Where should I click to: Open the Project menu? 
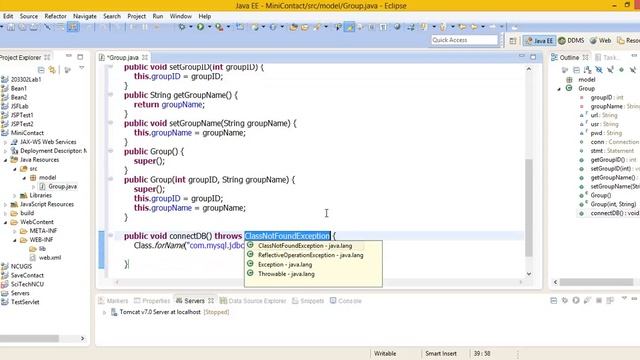tap(136, 16)
